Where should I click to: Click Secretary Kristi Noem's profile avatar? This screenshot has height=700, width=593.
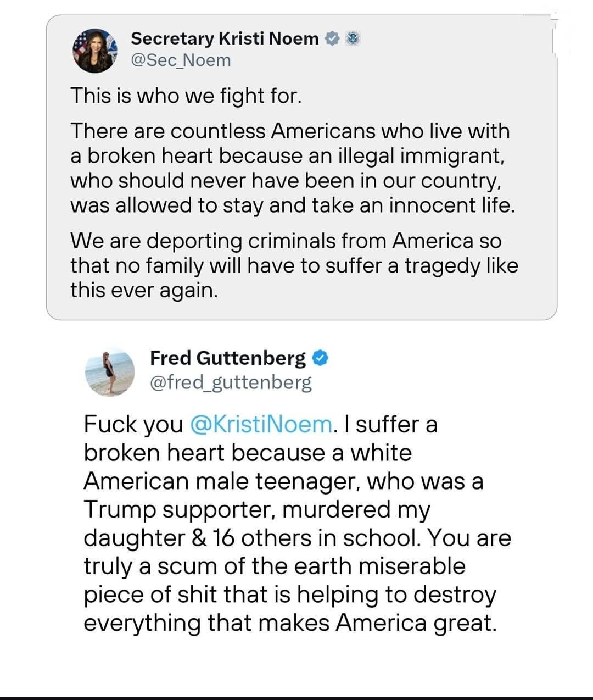[x=96, y=49]
